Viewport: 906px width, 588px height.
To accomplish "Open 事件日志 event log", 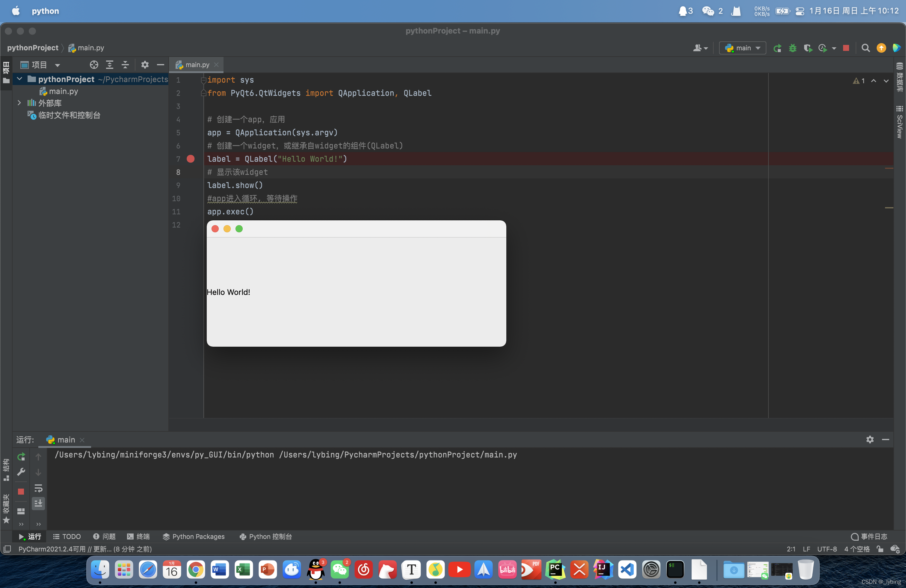I will (869, 536).
